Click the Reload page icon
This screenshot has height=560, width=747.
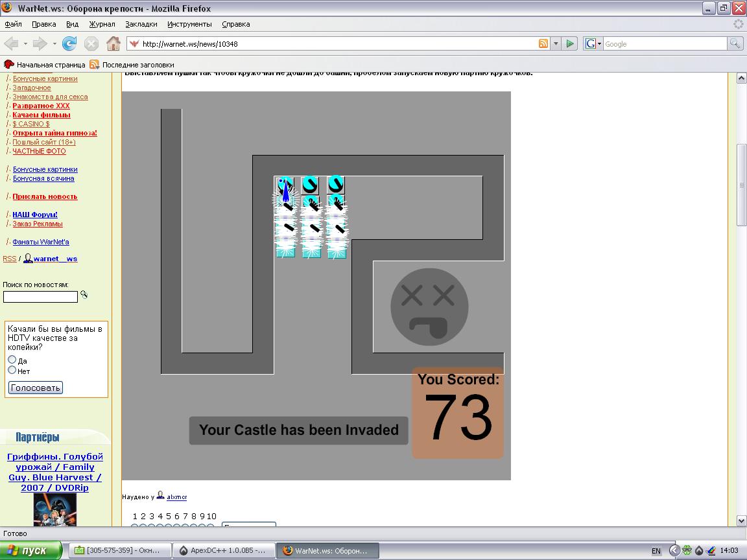[x=69, y=43]
